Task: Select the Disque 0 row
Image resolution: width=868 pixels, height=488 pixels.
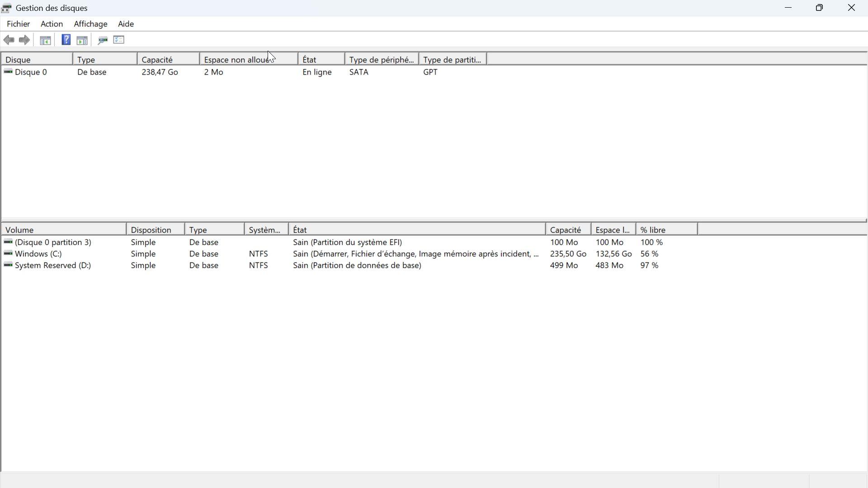Action: [x=31, y=72]
